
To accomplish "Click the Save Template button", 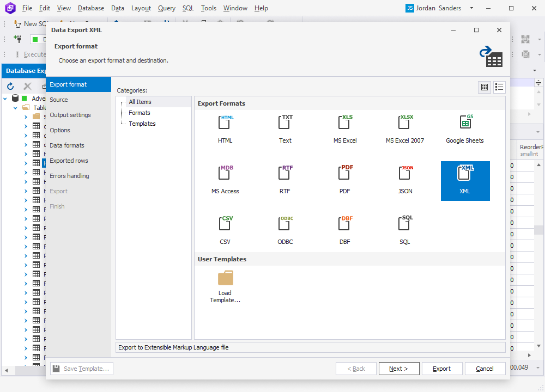I will [81, 369].
